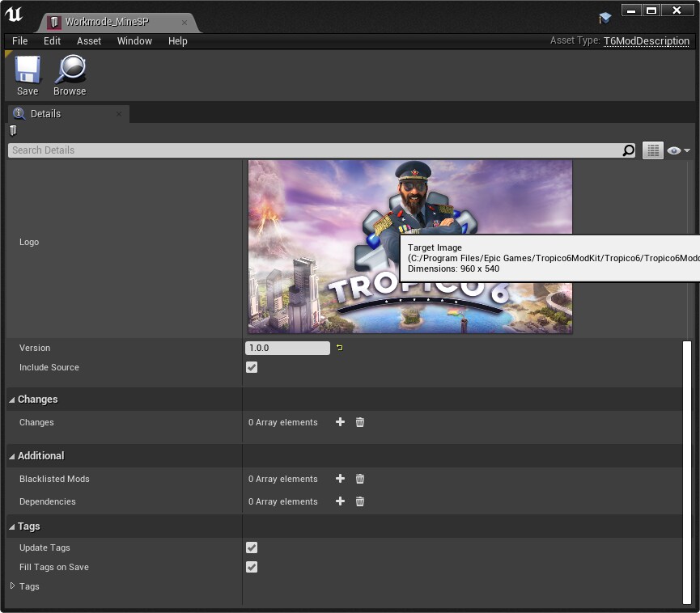700x613 pixels.
Task: Click '0 Array elements' in Dependencies row
Action: pyautogui.click(x=283, y=501)
